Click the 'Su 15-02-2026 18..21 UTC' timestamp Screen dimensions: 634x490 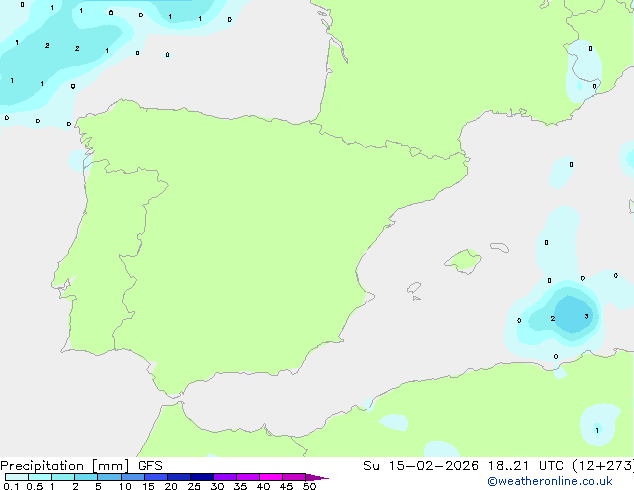pos(463,466)
